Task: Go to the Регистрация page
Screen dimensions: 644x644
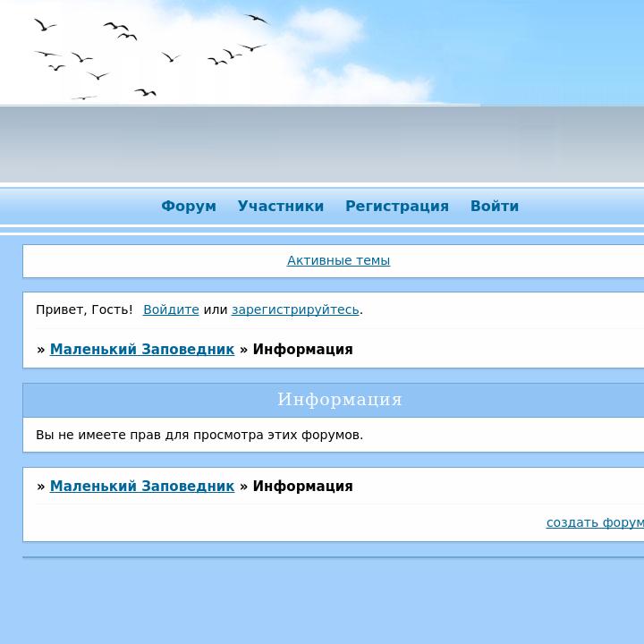Action: coord(397,206)
